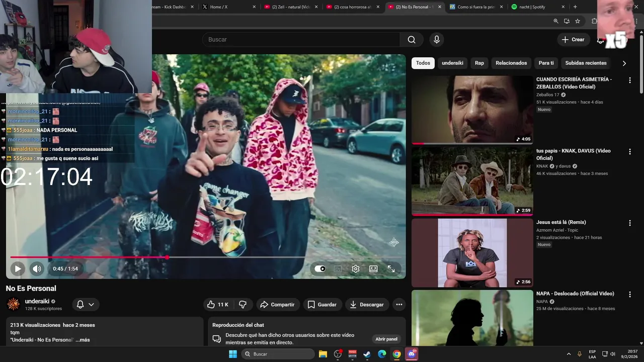This screenshot has width=644, height=362.
Task: Open the Windows Start menu
Action: 233,354
